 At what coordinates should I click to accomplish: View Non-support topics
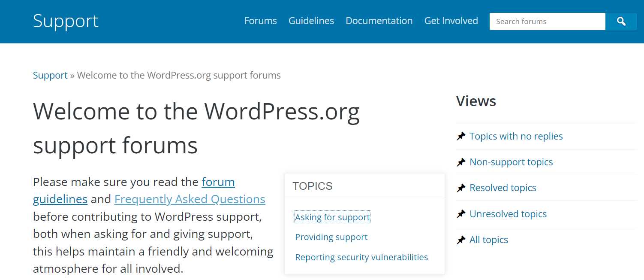(511, 162)
